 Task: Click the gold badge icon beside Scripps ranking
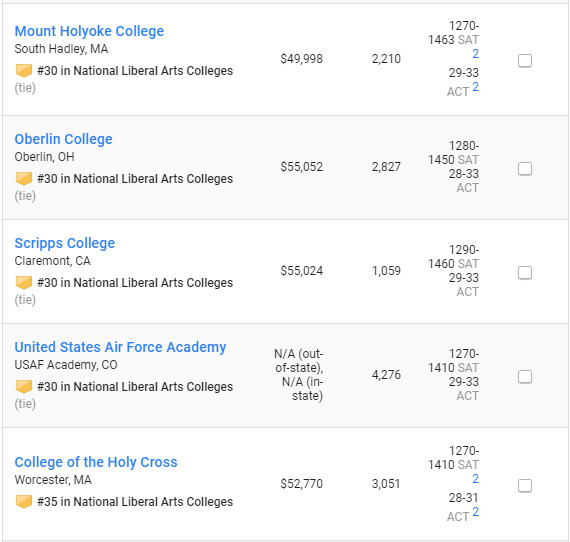pos(24,282)
